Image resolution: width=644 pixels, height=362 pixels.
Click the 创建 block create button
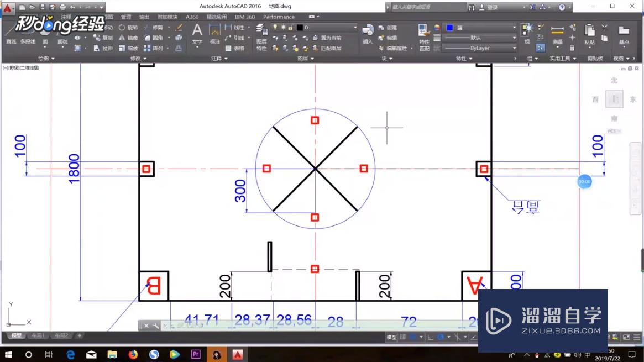pyautogui.click(x=391, y=27)
